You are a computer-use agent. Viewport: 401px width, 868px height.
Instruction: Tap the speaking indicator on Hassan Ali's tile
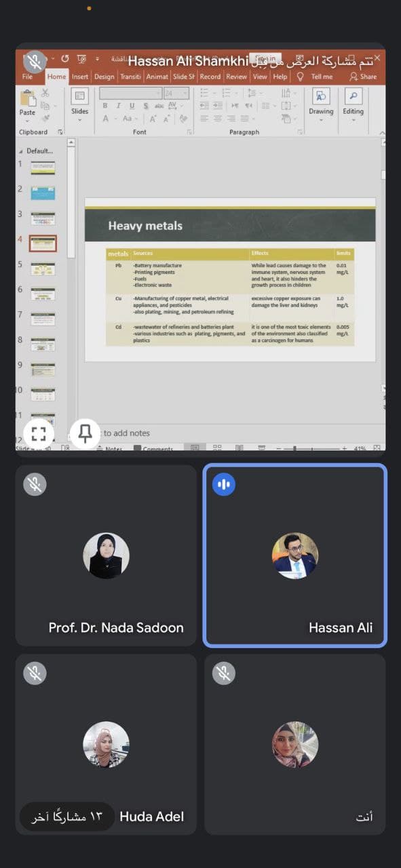click(224, 484)
